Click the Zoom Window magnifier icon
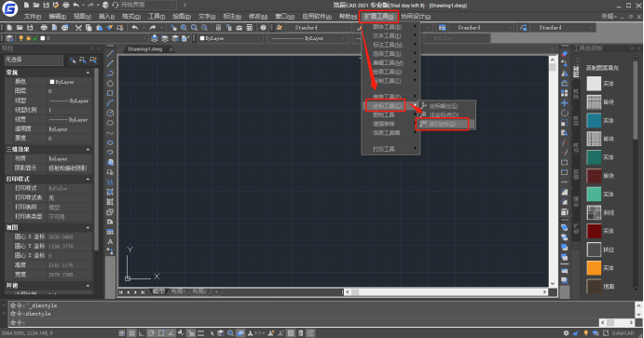644x338 pixels. click(x=194, y=28)
